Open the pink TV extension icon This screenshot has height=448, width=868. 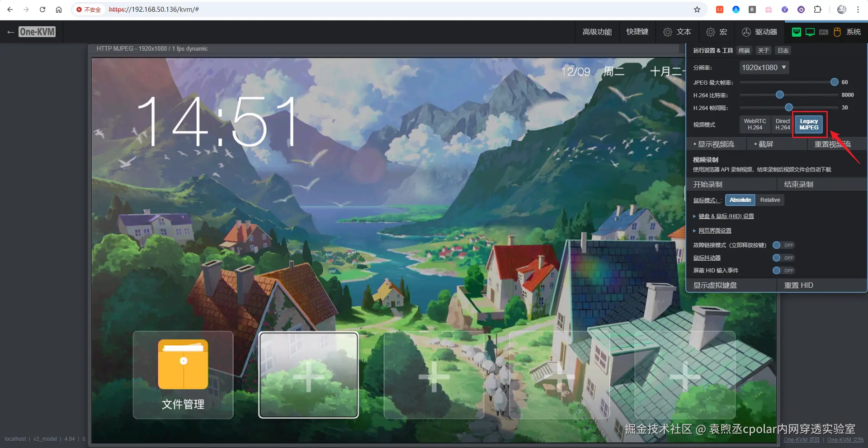pos(769,10)
